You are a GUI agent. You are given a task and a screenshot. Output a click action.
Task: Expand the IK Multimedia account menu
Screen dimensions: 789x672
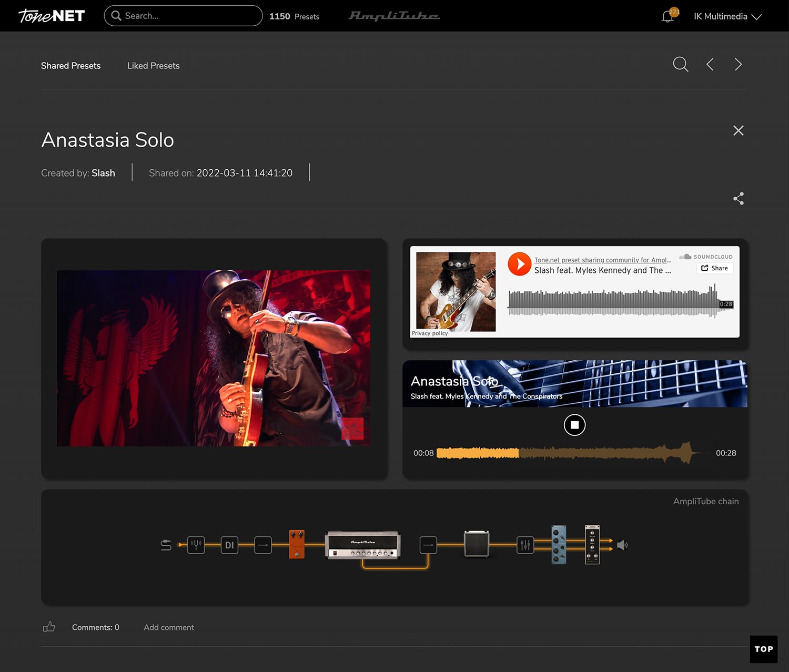(x=727, y=16)
